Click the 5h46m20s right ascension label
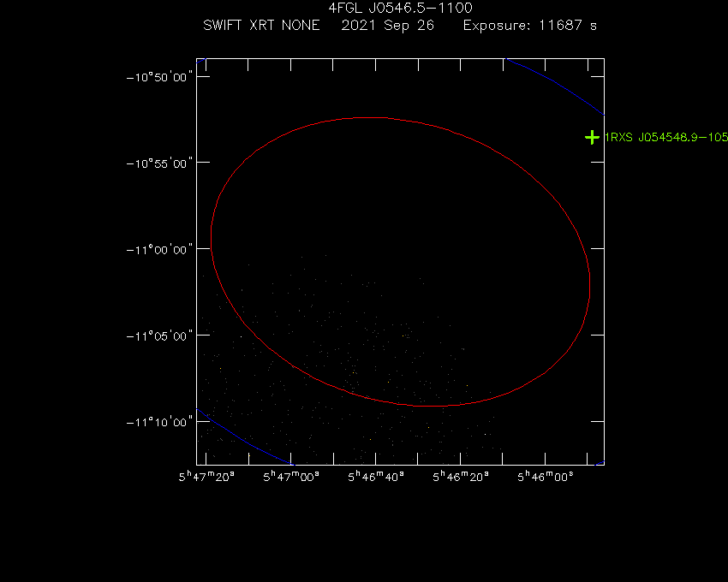This screenshot has width=728, height=582. (461, 476)
